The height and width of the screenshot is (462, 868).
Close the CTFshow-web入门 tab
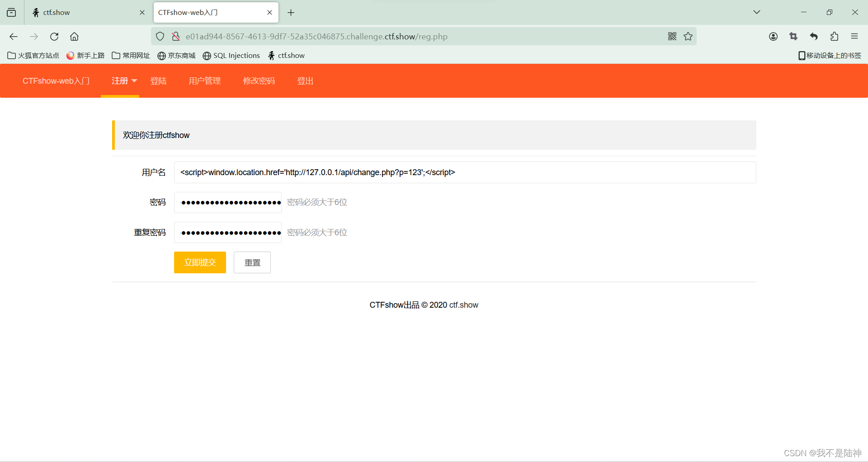point(269,13)
